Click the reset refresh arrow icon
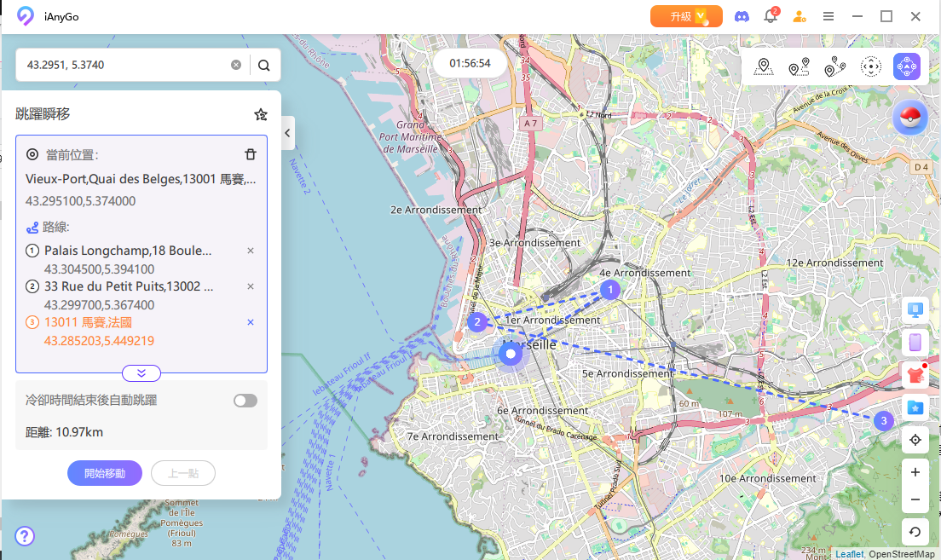The image size is (941, 560). click(915, 532)
